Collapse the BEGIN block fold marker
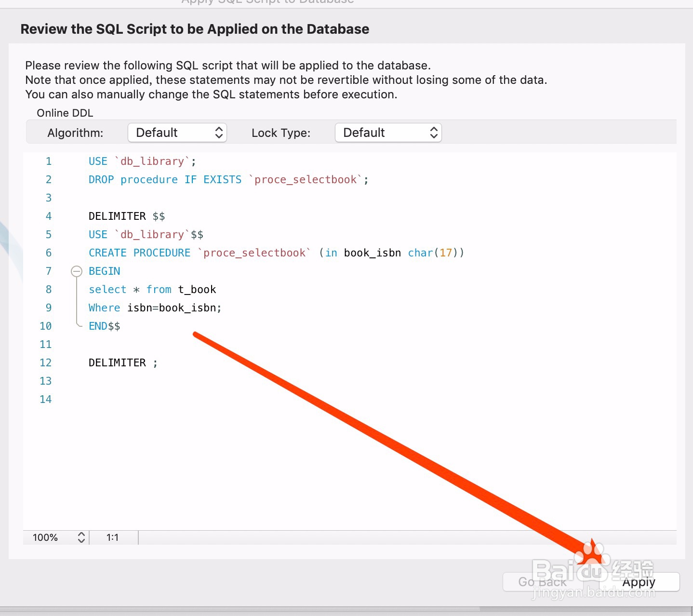Screen dimensions: 693x616 pos(76,271)
